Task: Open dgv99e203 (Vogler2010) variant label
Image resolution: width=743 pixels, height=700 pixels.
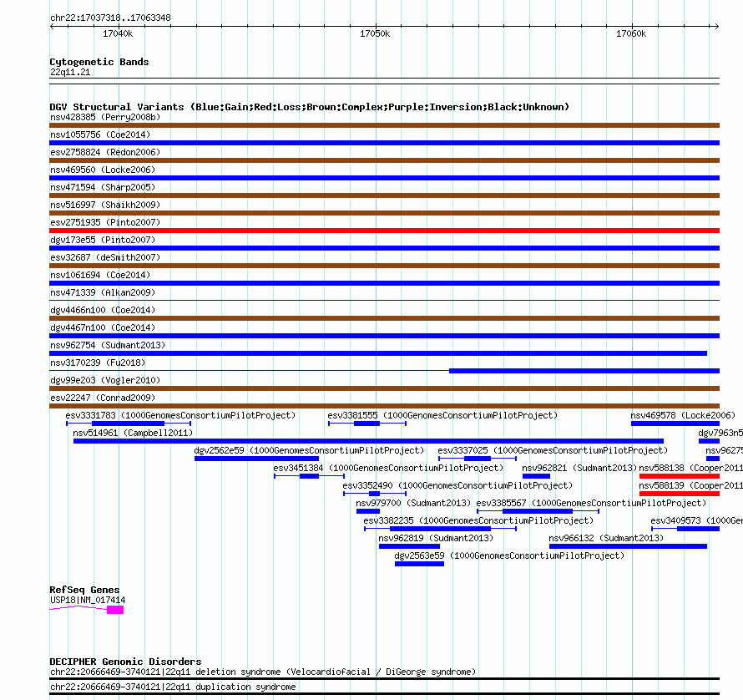Action: coord(105,380)
